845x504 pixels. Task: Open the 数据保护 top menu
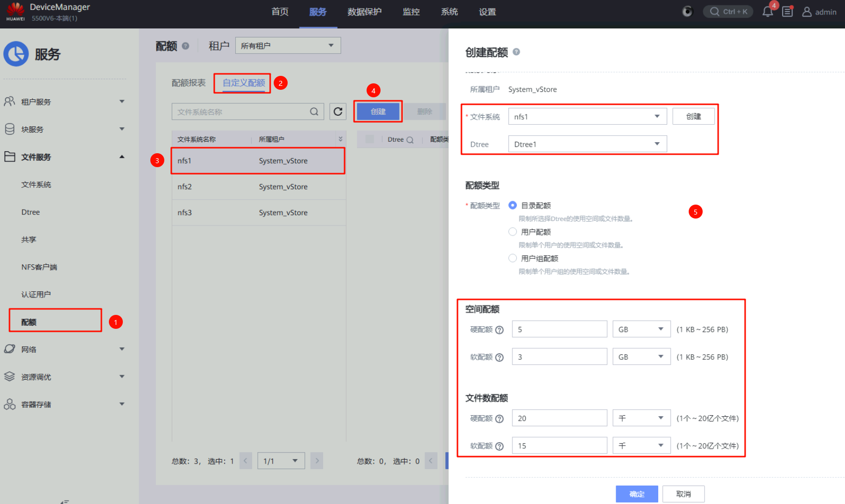(x=365, y=12)
